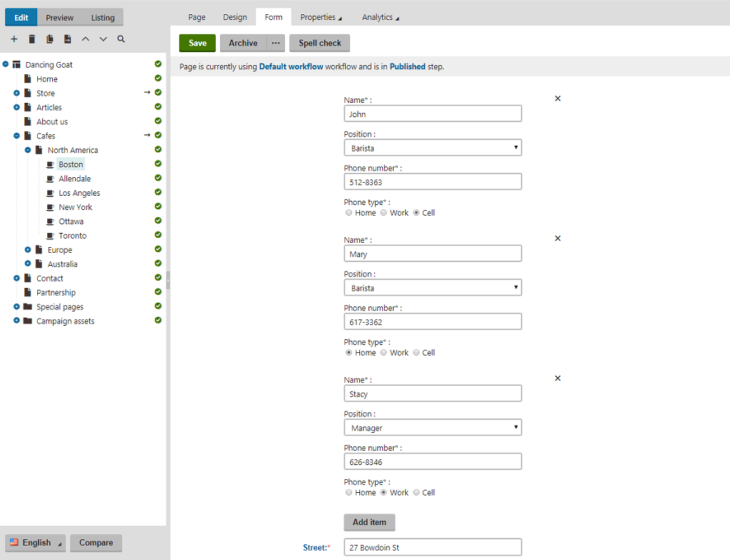Remove the John contact item
Viewport: 730px width, 560px height.
[558, 99]
